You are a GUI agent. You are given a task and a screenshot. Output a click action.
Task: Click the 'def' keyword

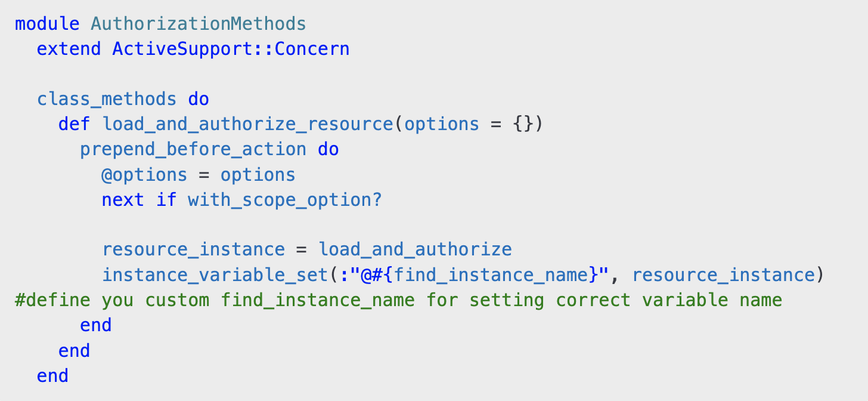click(74, 124)
